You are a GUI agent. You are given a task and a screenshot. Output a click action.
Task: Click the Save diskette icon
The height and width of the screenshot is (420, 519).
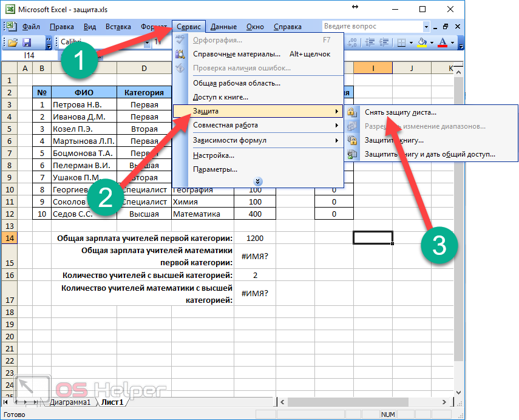[x=27, y=42]
